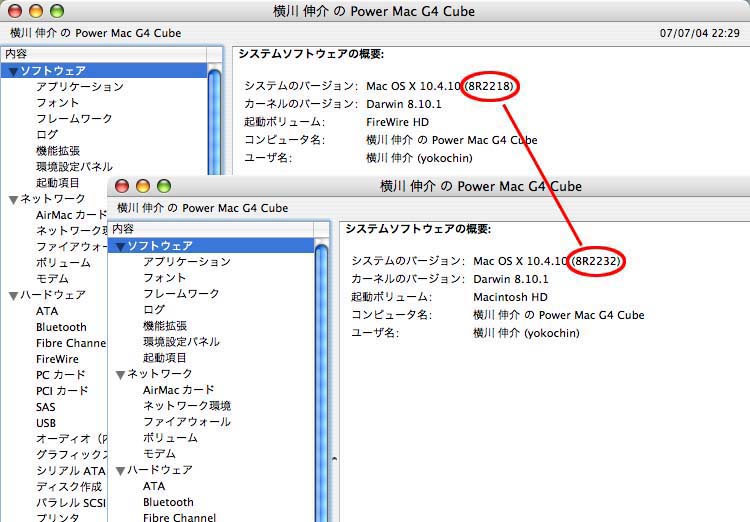Screen dimensions: 750x522
Task: Select フレームワーク in back window sidebar
Action: click(74, 119)
